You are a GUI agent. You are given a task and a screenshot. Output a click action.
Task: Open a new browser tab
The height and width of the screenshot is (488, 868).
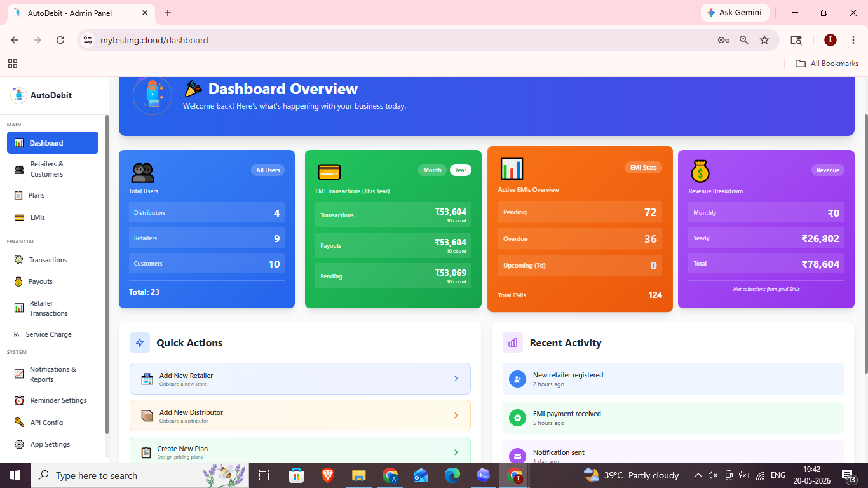[x=168, y=13]
